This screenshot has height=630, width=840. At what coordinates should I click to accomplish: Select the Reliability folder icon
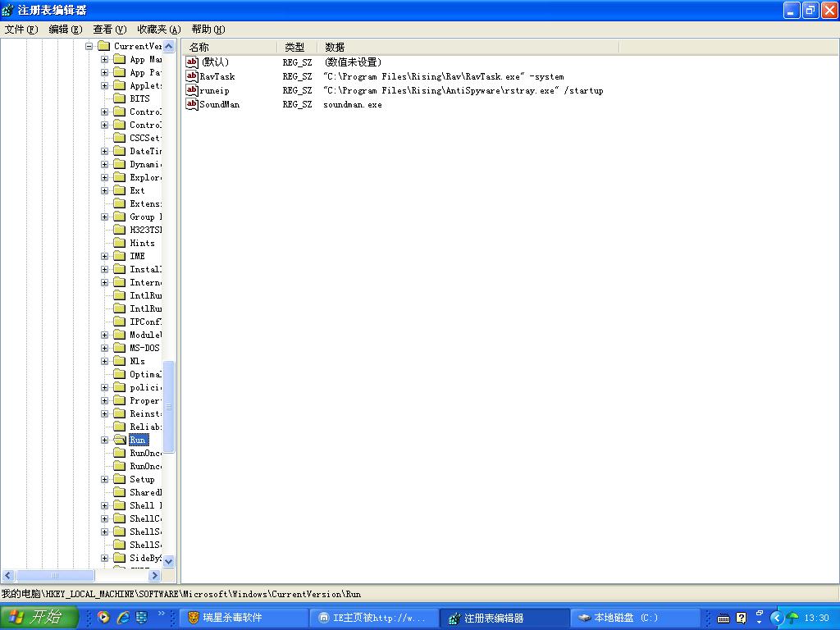click(120, 427)
